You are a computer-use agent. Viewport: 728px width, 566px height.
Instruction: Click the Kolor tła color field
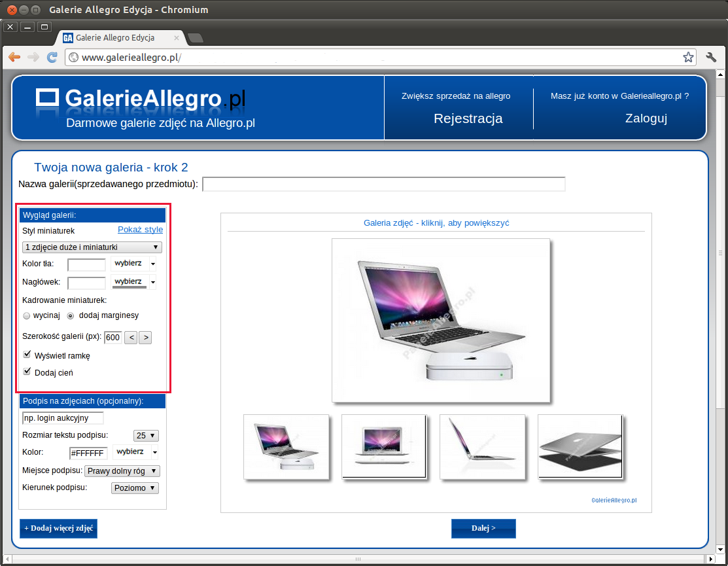87,264
